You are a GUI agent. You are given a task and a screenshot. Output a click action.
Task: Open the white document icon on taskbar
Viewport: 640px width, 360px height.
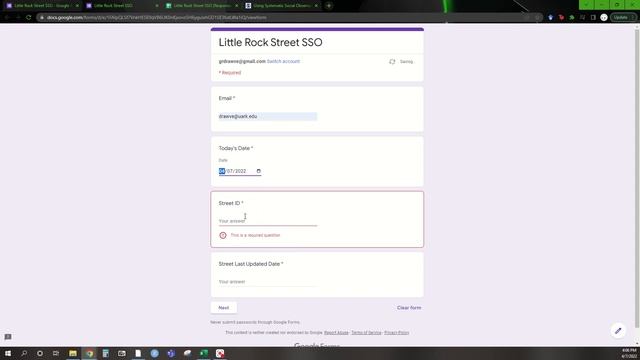click(138, 353)
